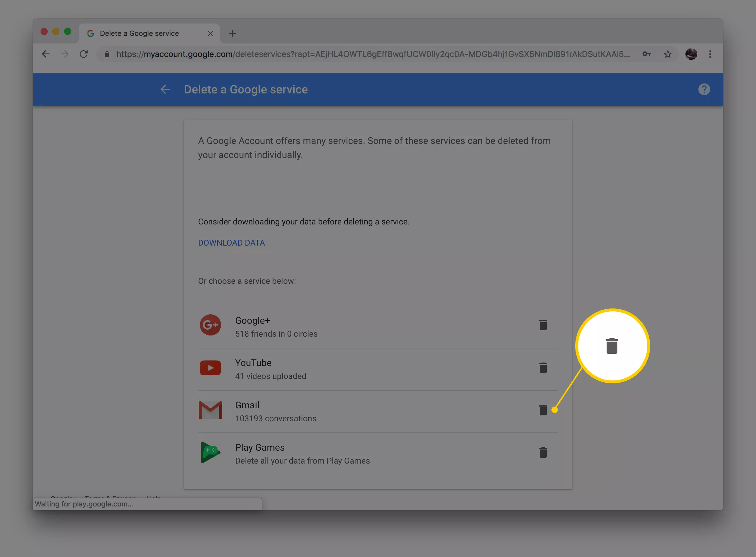Viewport: 756px width, 557px height.
Task: Click the trash icon beside Play Games
Action: tap(543, 452)
